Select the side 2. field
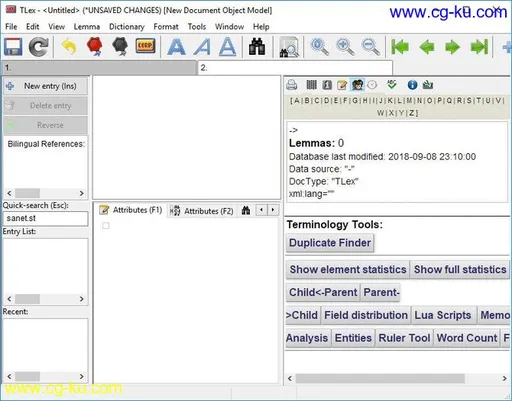Viewport: 512px width, 401px height. 295,68
